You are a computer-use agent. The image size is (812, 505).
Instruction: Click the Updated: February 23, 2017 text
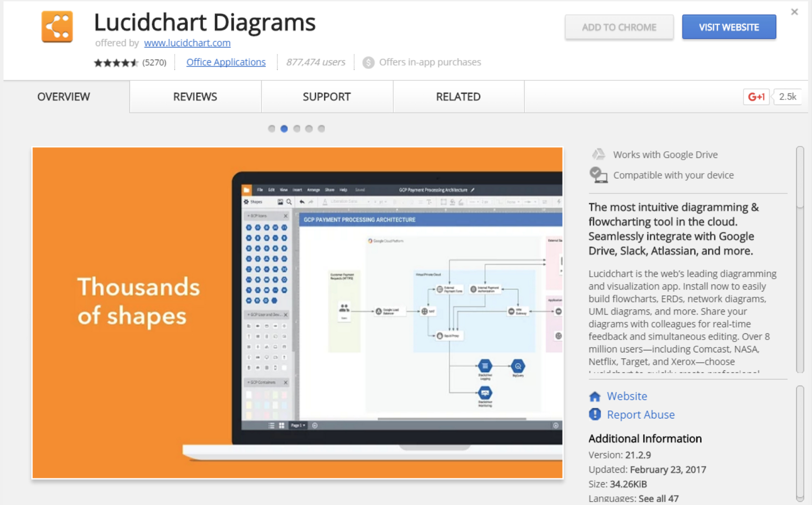647,469
